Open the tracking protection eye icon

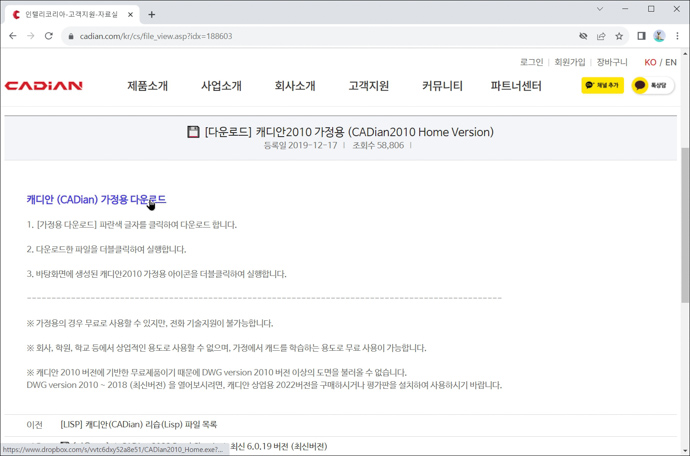[x=583, y=36]
